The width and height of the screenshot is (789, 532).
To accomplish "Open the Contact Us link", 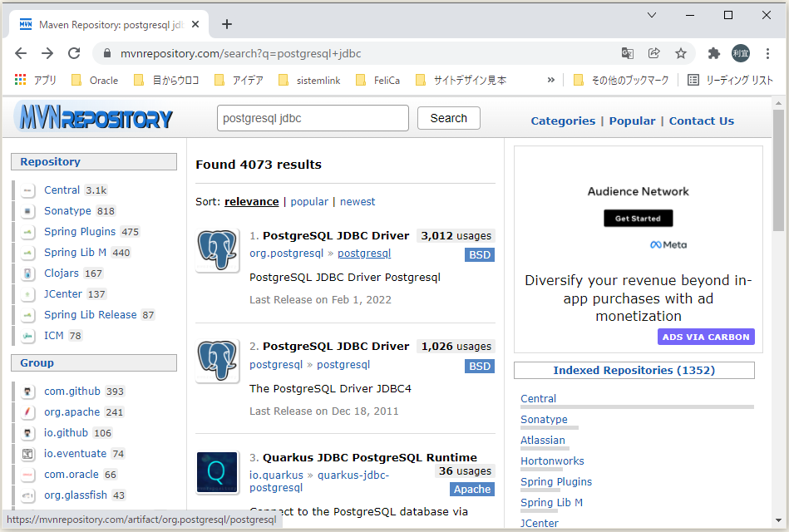I will (x=701, y=121).
